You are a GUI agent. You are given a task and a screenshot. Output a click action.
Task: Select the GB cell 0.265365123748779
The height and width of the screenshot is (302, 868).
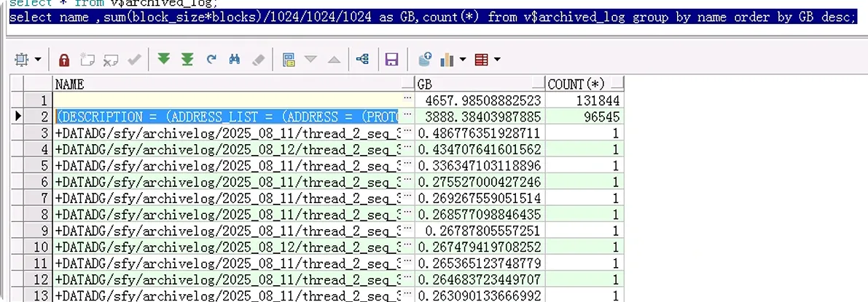coord(480,263)
